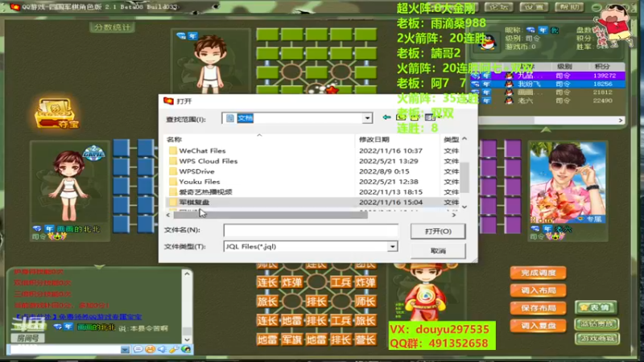The image size is (644, 362).
Task: Click the 取消 cancel button
Action: coord(438,251)
